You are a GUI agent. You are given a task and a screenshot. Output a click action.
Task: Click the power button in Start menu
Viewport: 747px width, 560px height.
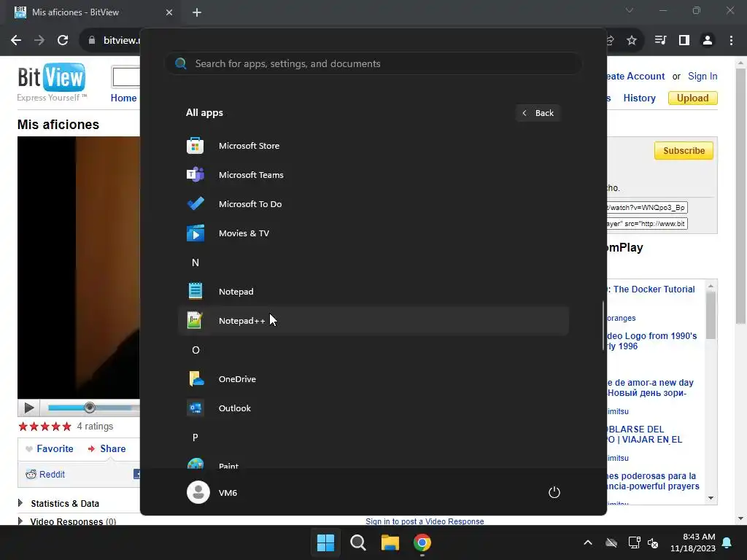554,492
